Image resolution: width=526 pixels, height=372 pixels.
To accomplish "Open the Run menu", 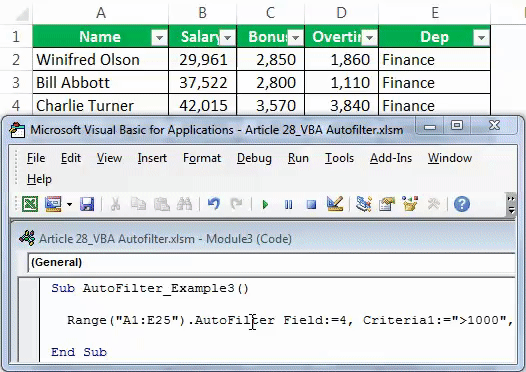I will point(298,158).
